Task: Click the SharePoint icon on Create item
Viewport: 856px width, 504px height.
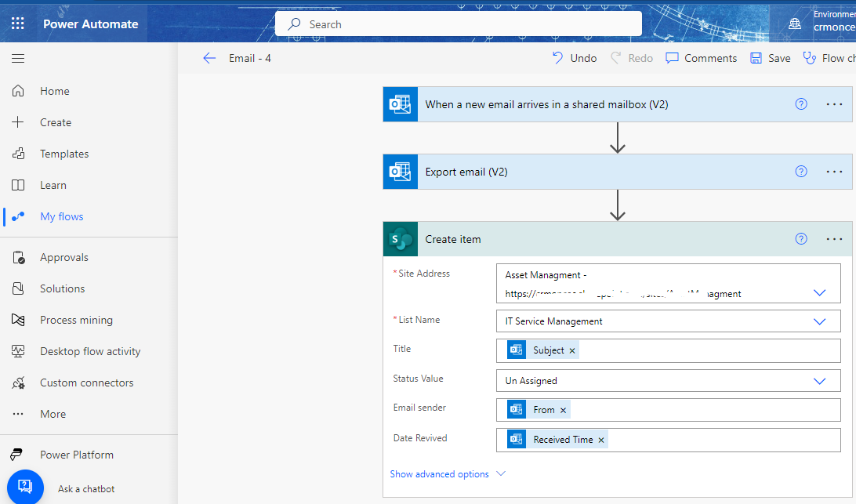Action: pos(400,239)
